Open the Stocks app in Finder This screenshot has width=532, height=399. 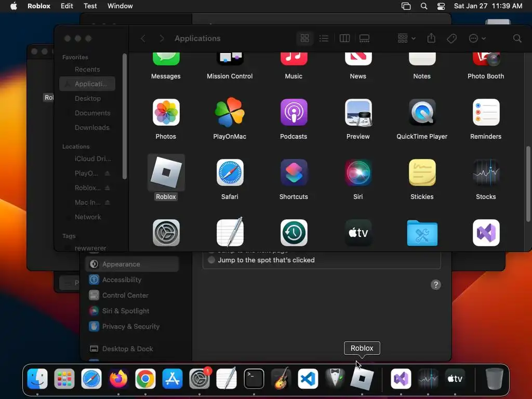486,172
